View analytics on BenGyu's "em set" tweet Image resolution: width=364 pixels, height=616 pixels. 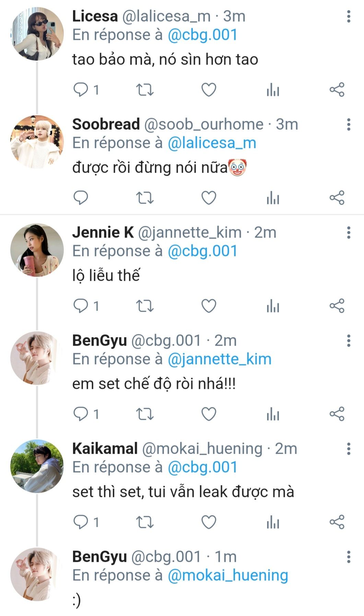point(273,414)
